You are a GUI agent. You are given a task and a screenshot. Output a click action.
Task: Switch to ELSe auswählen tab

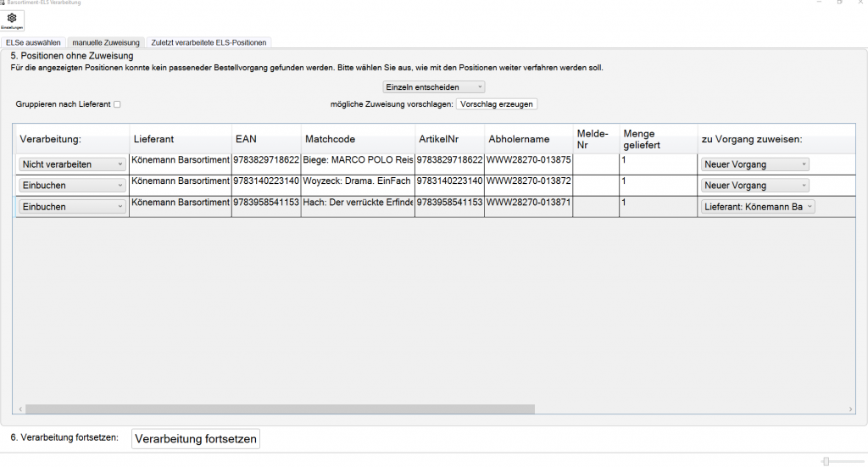pos(33,42)
